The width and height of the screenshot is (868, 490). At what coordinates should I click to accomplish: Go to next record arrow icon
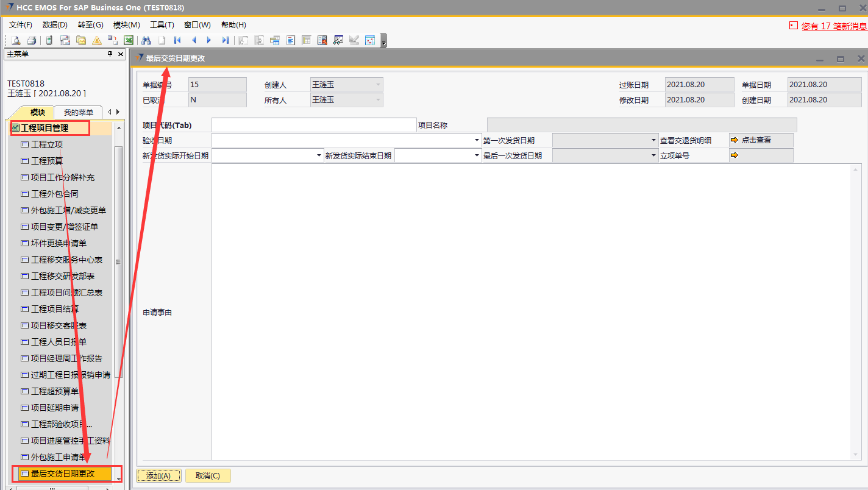pos(209,40)
